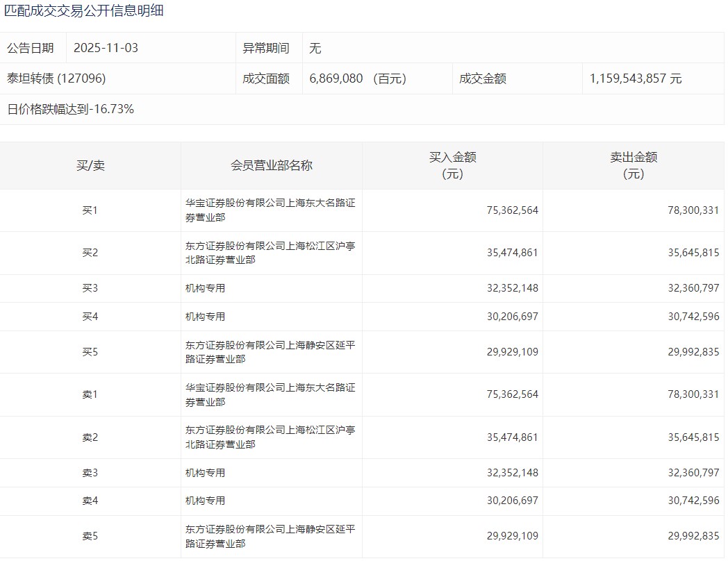Viewport: 728px width, 561px height.
Task: Select buy amount in the 卖2 row
Action: click(x=512, y=437)
